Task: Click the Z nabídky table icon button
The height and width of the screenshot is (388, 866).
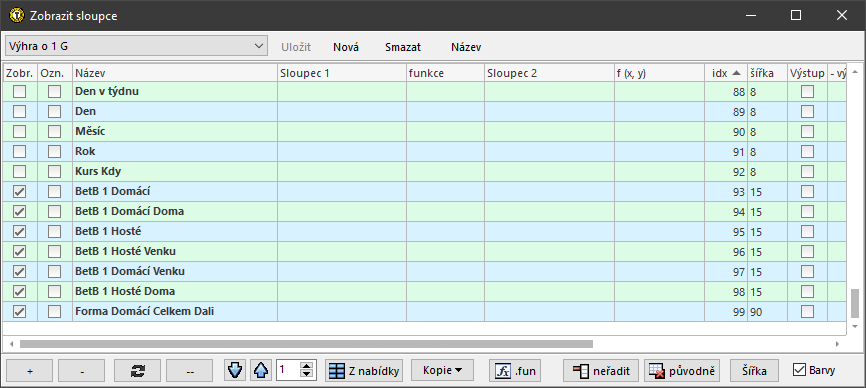Action: click(x=364, y=370)
